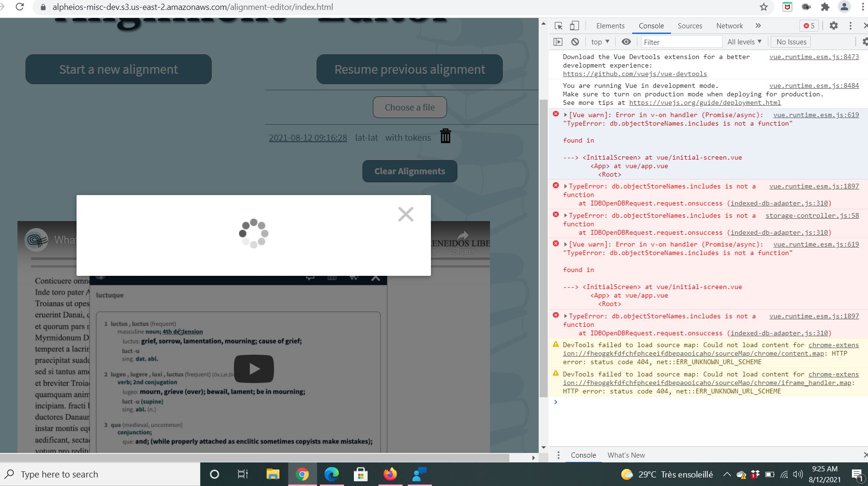Click the 5 errors badge
This screenshot has width=868, height=486.
[808, 26]
